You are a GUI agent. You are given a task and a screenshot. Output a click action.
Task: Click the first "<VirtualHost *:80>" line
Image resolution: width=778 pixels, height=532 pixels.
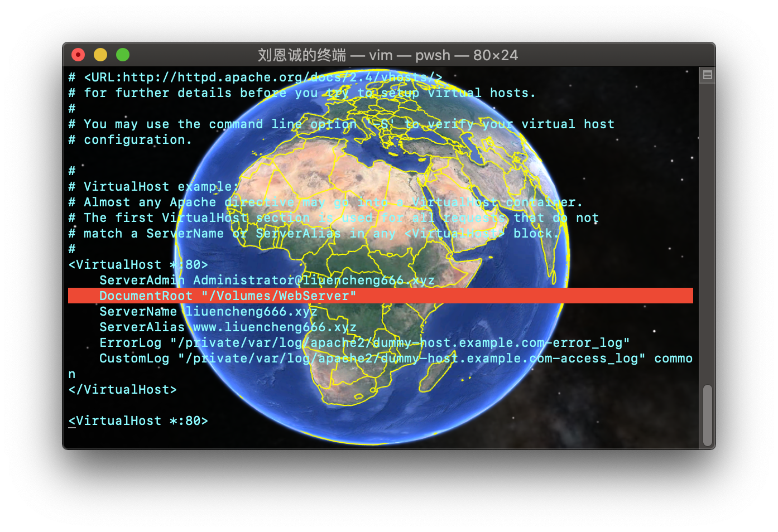(x=138, y=265)
